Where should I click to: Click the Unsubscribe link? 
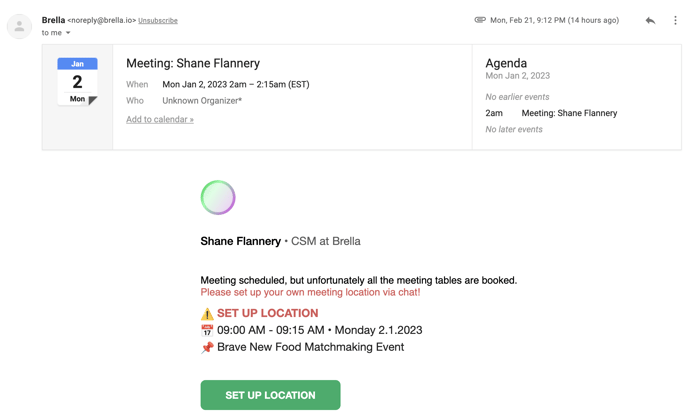pyautogui.click(x=158, y=21)
